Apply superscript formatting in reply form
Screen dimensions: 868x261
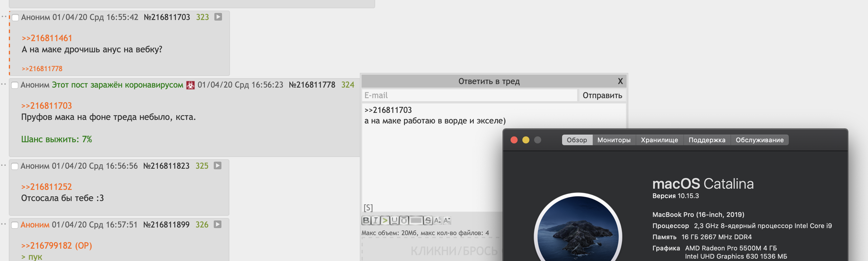click(x=438, y=221)
